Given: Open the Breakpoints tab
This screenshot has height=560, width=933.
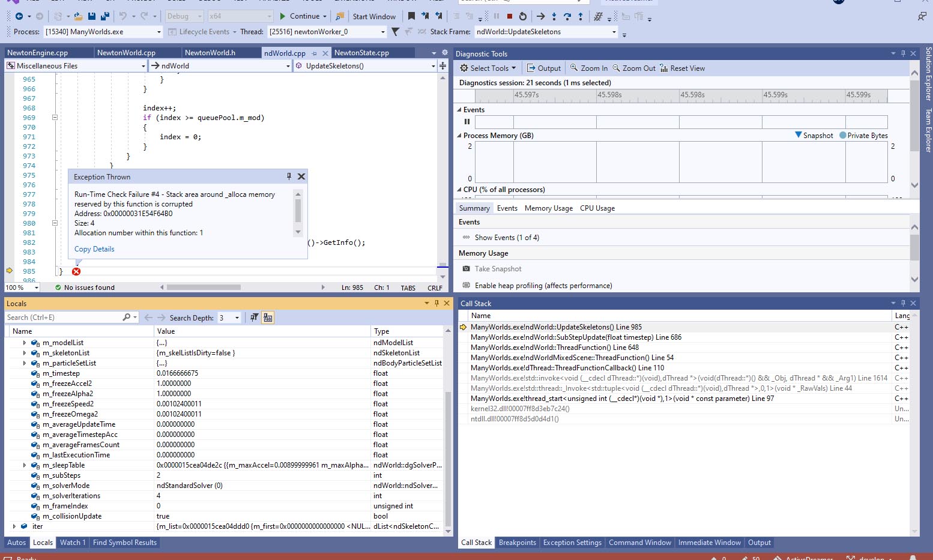Looking at the screenshot, I should tap(517, 543).
